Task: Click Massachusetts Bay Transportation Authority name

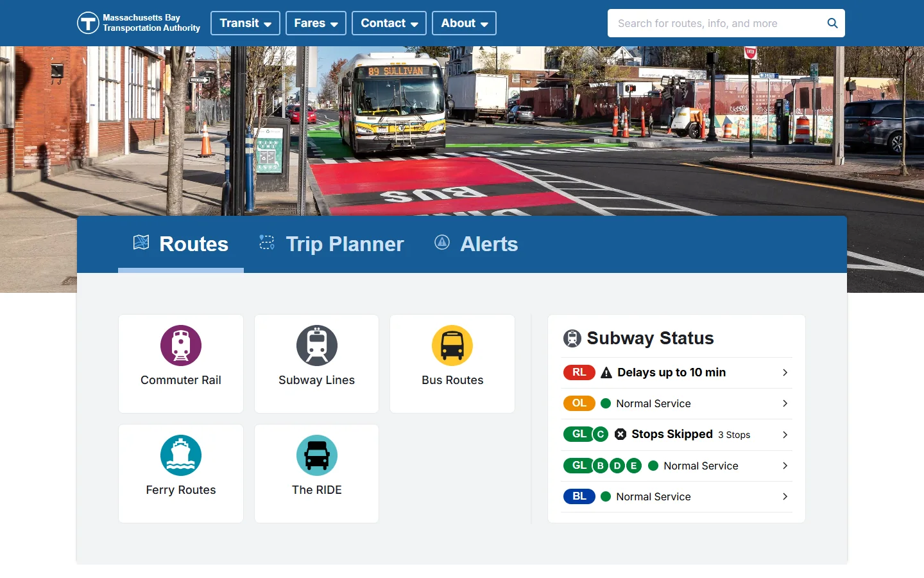Action: point(151,23)
